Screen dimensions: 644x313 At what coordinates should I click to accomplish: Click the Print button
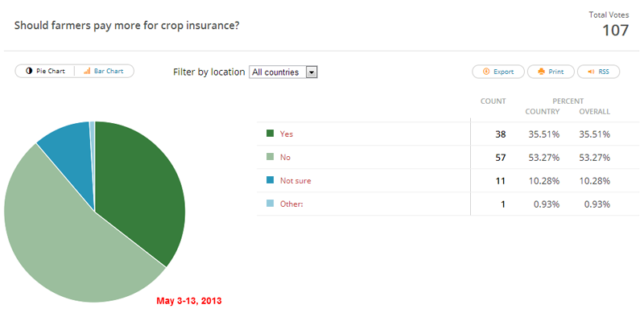551,72
